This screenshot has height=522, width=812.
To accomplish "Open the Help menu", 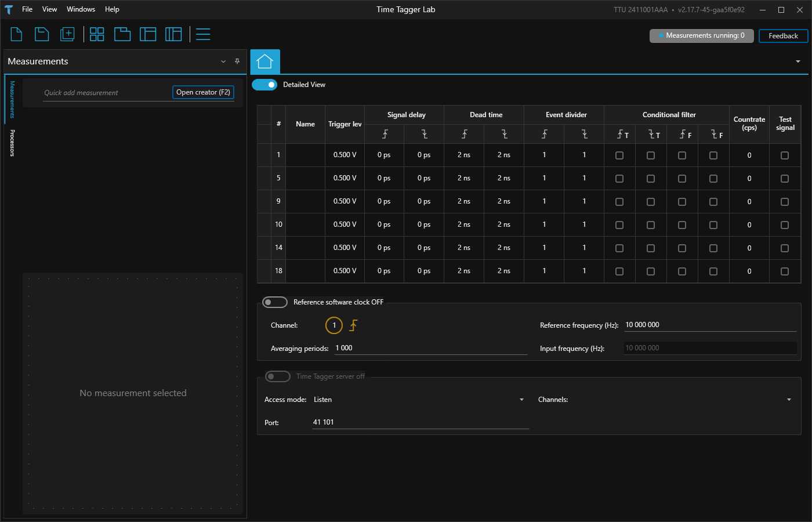I will point(112,9).
